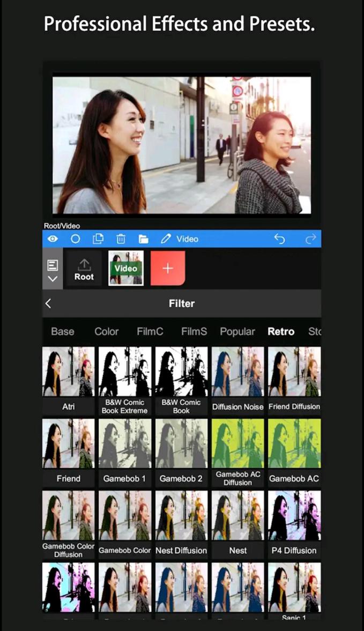Toggle layer visibility eye icon
The width and height of the screenshot is (364, 631).
(53, 239)
